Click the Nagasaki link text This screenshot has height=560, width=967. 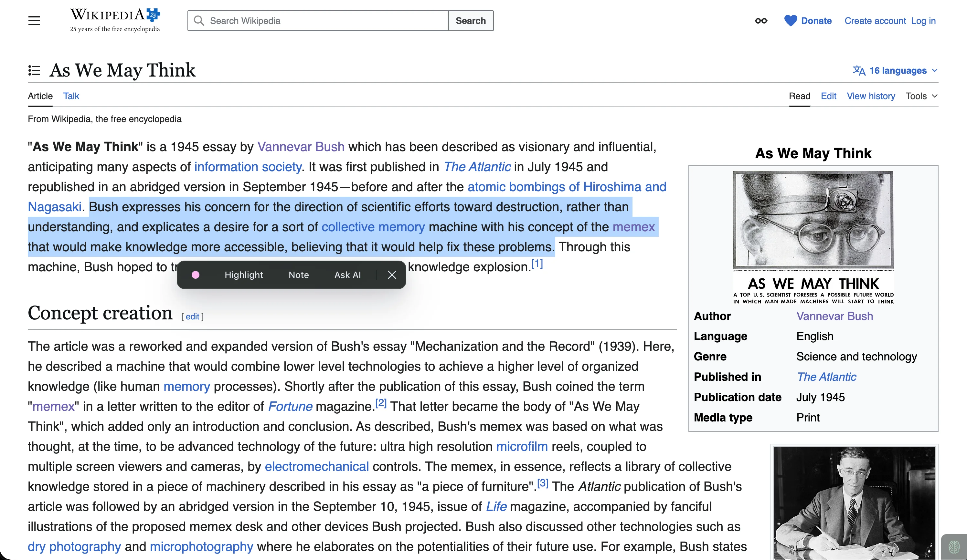(55, 207)
